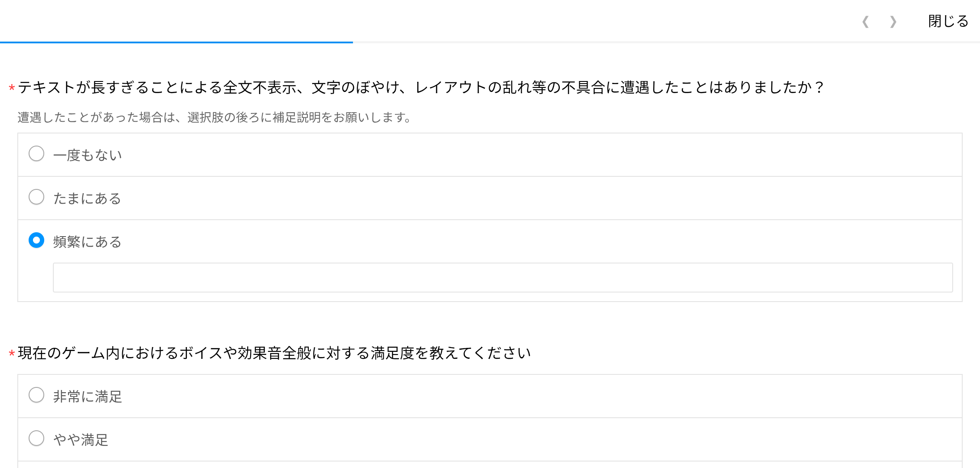Click the 一度もない option text label
The height and width of the screenshot is (468, 980).
click(88, 155)
